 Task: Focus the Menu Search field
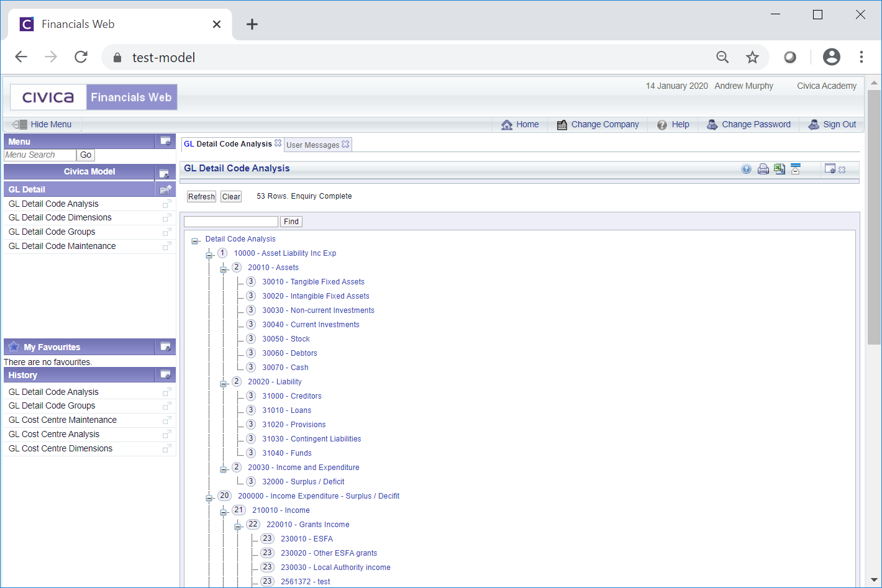click(40, 155)
